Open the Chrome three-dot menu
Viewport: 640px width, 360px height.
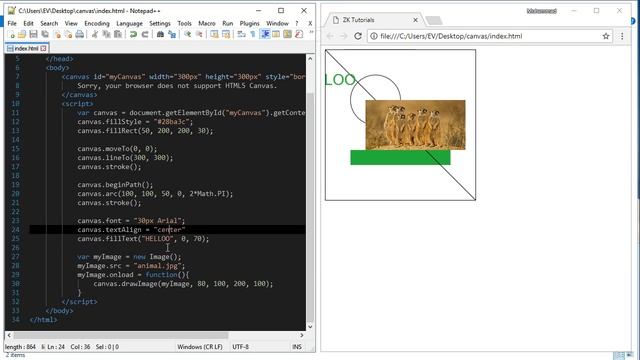pos(622,36)
